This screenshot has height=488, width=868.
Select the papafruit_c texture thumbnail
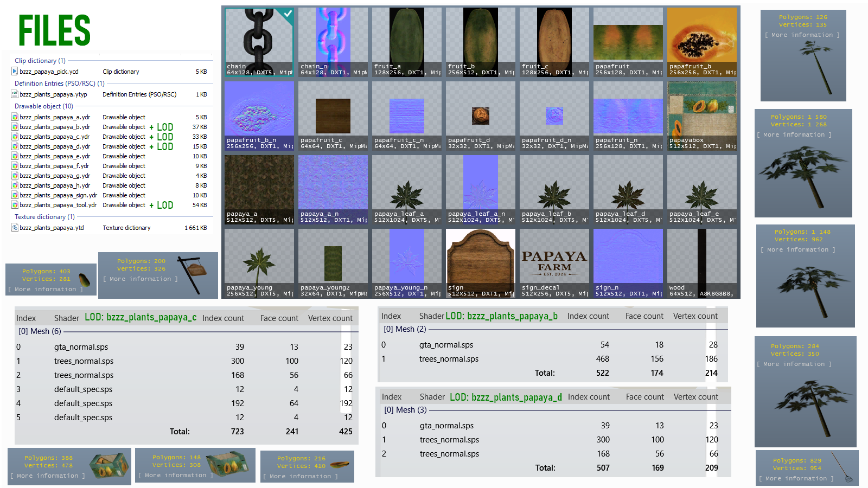pos(333,115)
